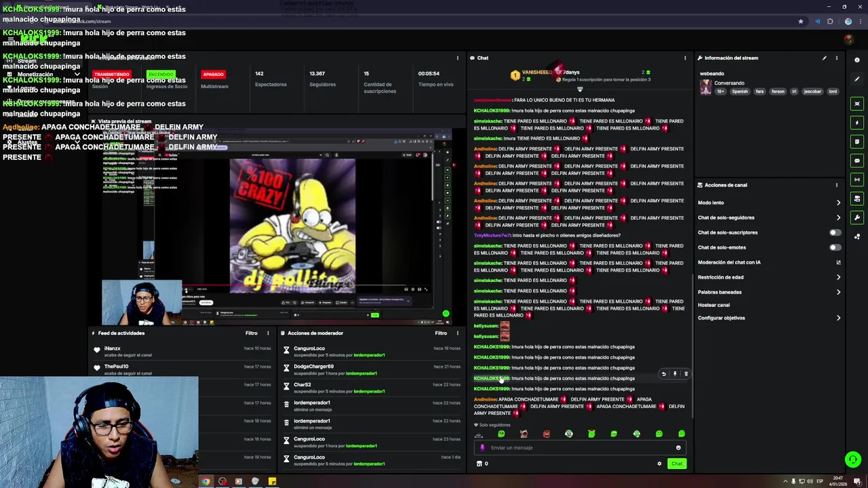Image resolution: width=868 pixels, height=488 pixels.
Task: Click the bookmark star in browser address bar
Action: 801,22
